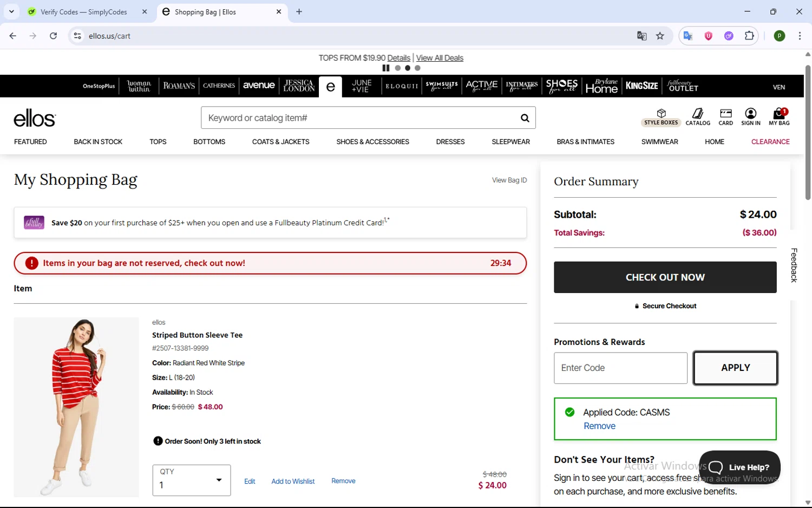Switch to Verify Codes SimplyCodes tab

point(87,12)
